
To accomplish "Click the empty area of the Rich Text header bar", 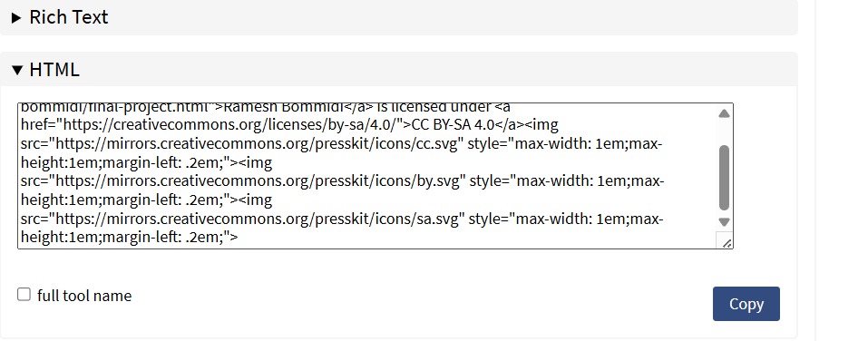I will click(x=443, y=17).
